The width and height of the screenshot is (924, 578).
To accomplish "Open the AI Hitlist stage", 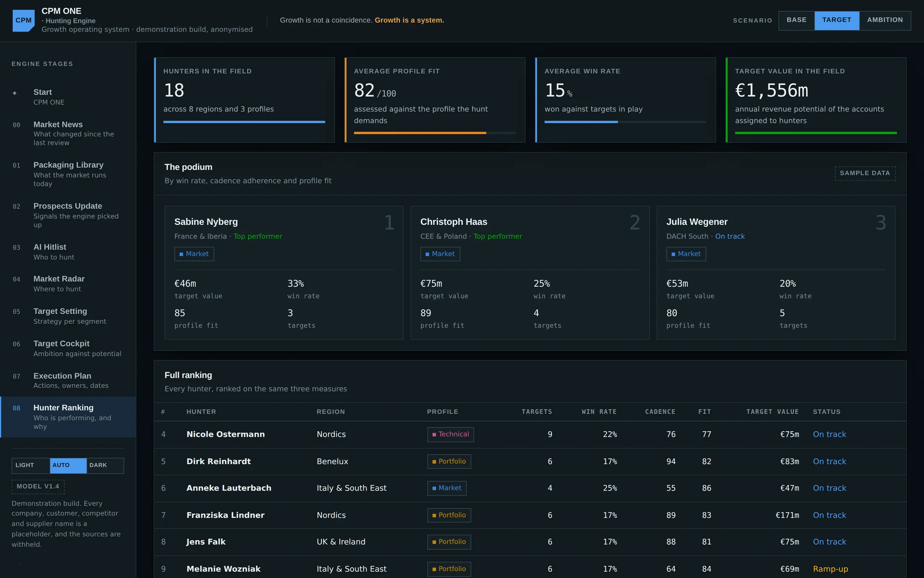I will 68,252.
